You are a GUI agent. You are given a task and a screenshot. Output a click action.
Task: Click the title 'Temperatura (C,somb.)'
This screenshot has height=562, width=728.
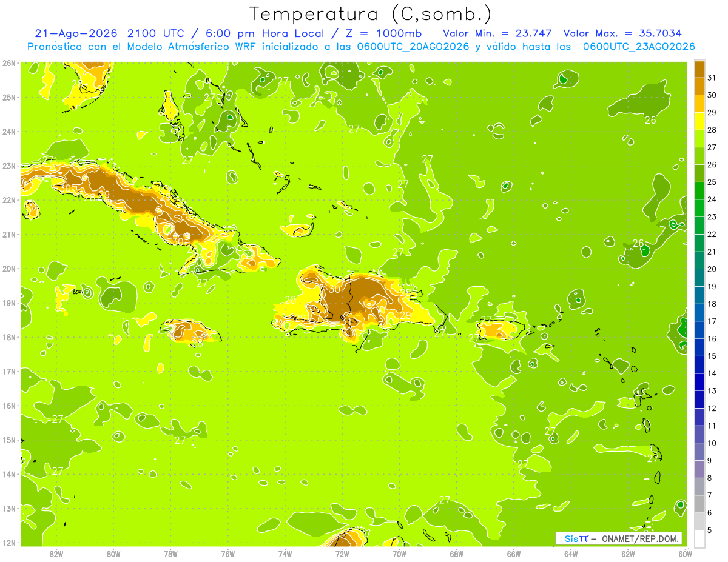(x=371, y=14)
